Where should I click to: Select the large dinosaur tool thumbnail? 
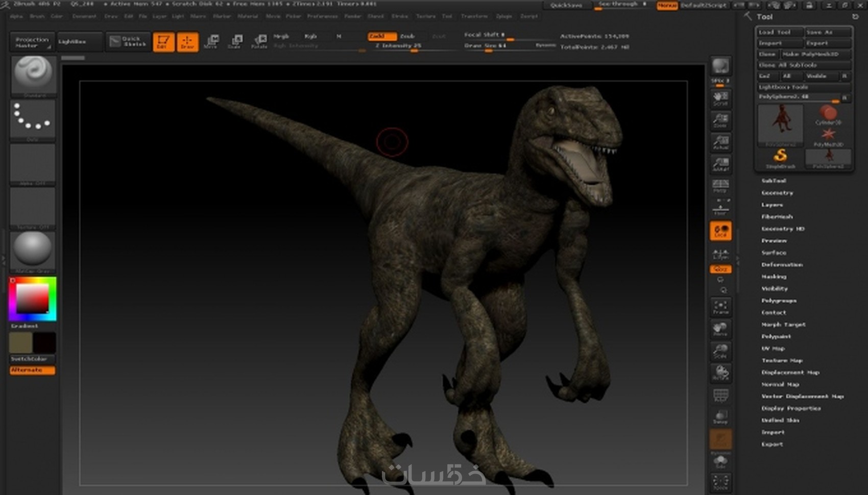(780, 125)
